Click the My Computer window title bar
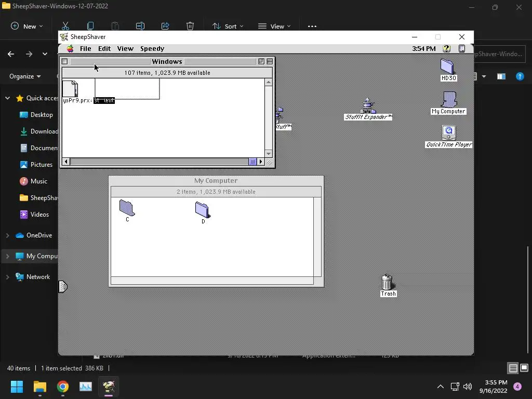This screenshot has width=532, height=399. click(216, 180)
